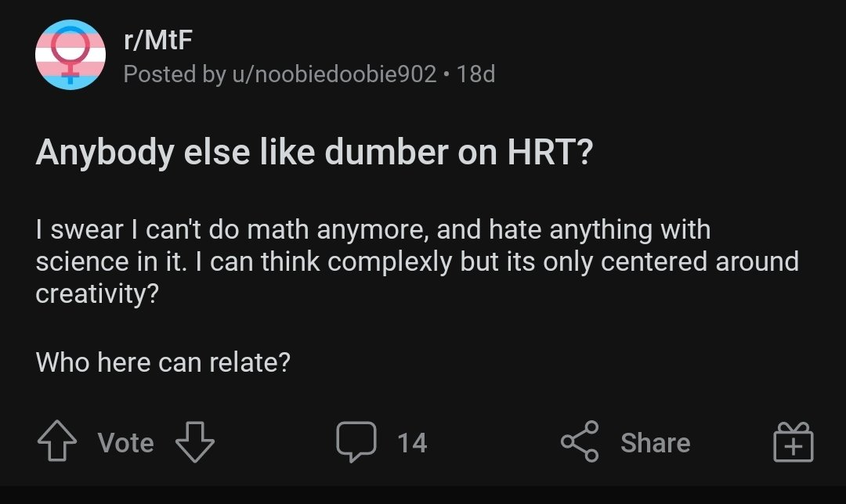Image resolution: width=846 pixels, height=504 pixels.
Task: Open the r/MtF community avatar
Action: coord(70,55)
